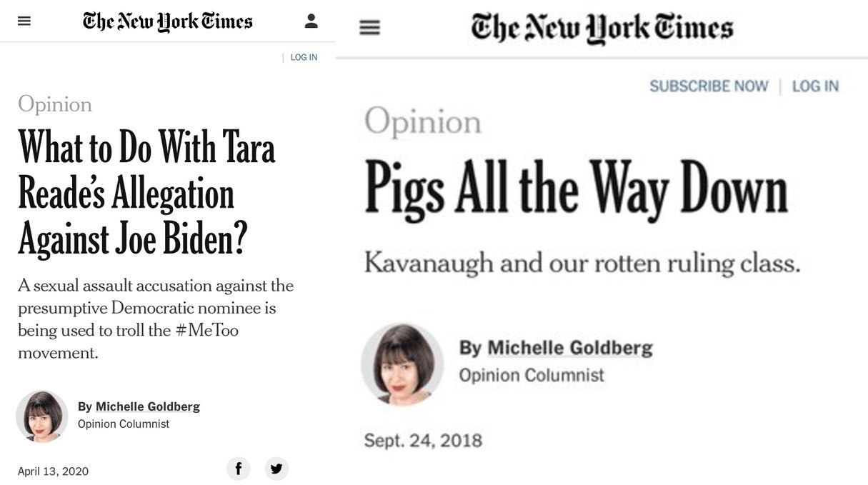Open Opinion section above Pigs headline

(423, 121)
